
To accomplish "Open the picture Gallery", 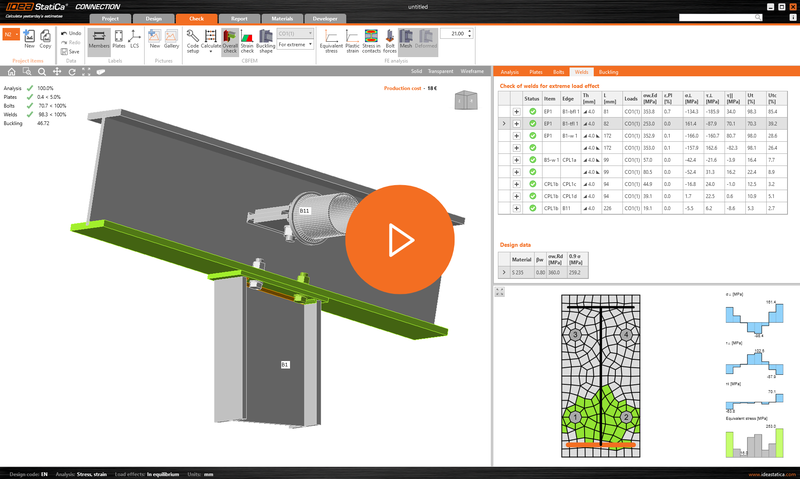I will pos(171,39).
